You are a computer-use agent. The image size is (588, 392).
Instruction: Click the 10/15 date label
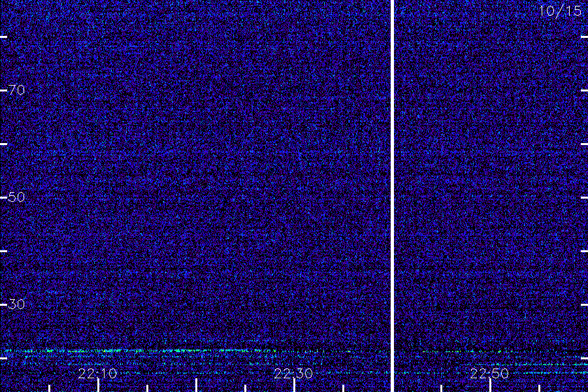[x=561, y=11]
